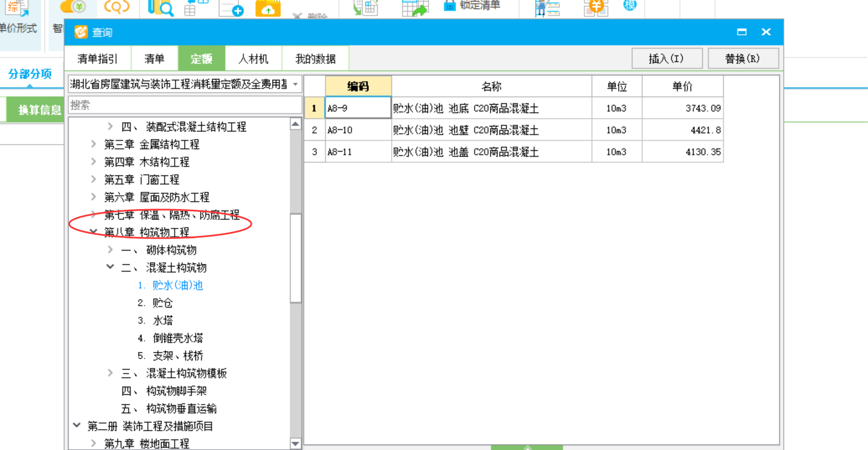This screenshot has height=450, width=868.
Task: Select the 定额 tab
Action: coord(202,58)
